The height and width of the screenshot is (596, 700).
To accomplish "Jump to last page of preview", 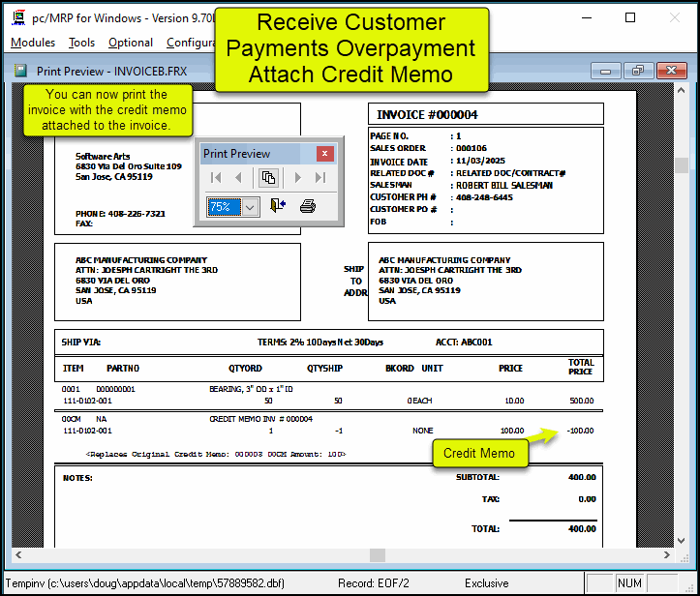I will (x=320, y=178).
